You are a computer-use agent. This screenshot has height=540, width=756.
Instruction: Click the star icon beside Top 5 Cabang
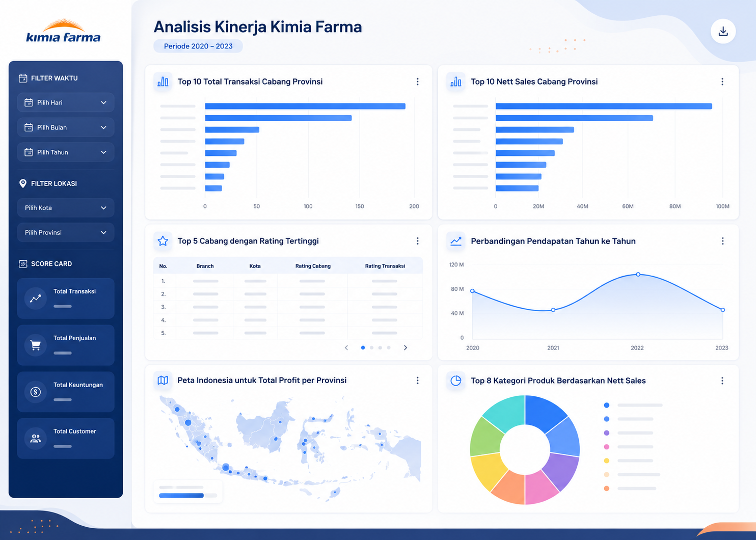click(163, 241)
